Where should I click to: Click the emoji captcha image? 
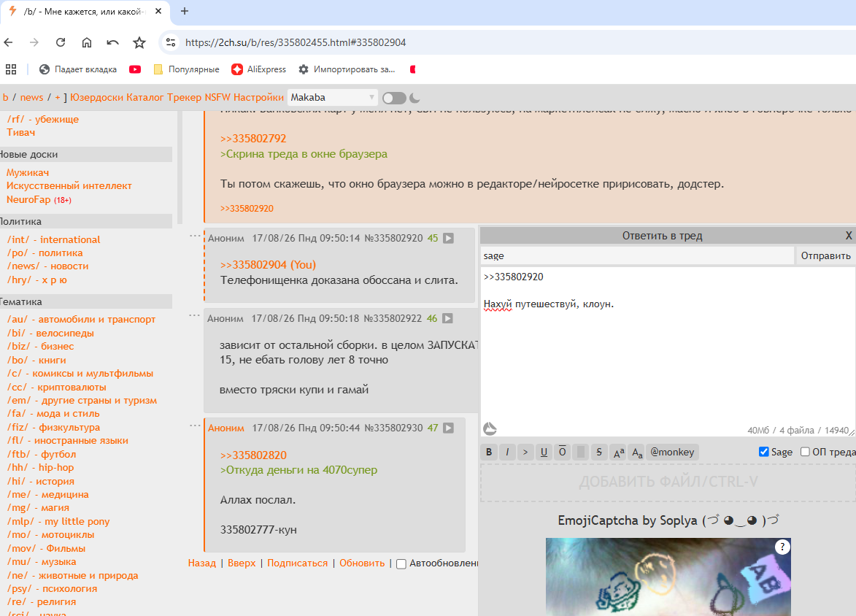coord(668,577)
